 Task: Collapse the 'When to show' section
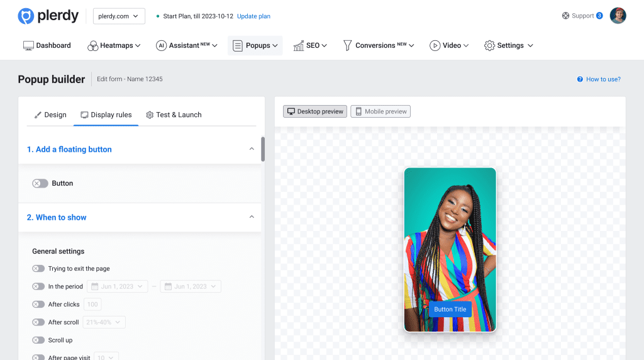pos(252,217)
